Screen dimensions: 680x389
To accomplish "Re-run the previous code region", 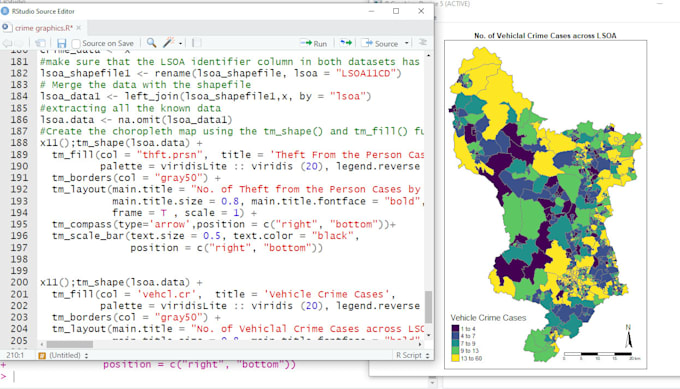I will [x=346, y=43].
